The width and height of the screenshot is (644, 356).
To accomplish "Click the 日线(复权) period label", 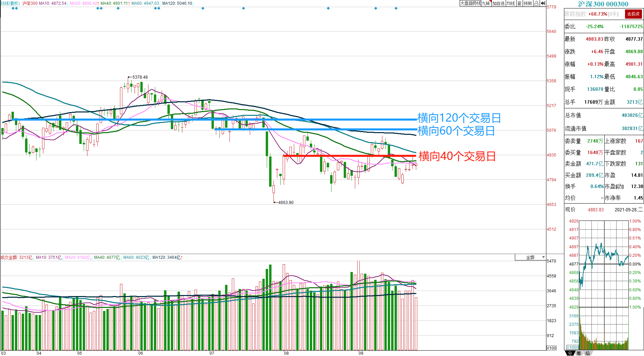I will click(x=10, y=3).
